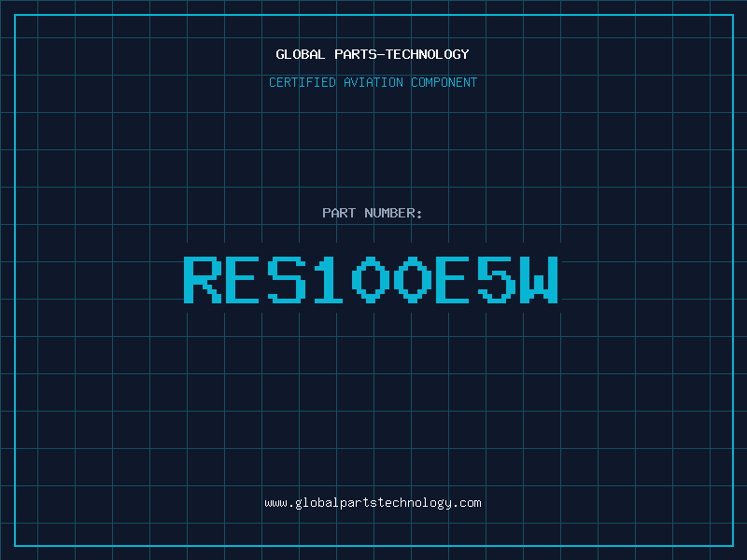Click the letter S in the part number
The height and width of the screenshot is (560, 747).
pyautogui.click(x=287, y=279)
